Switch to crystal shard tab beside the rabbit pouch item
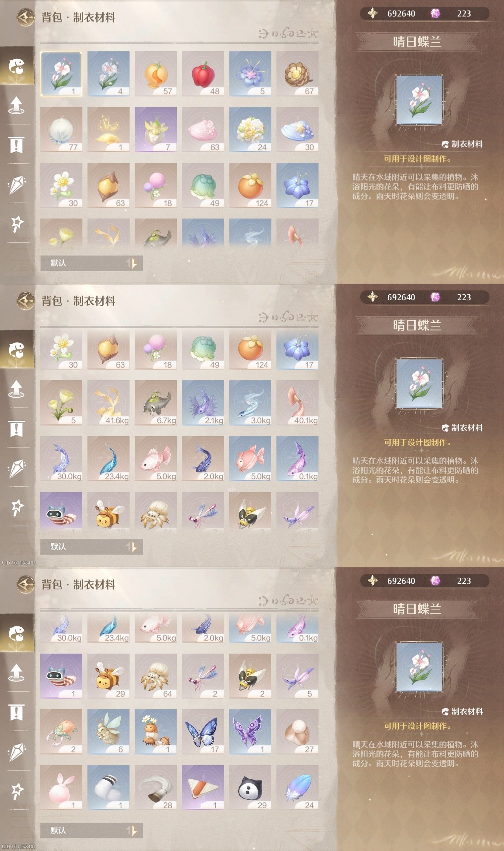Viewport: 504px width, 851px height. pyautogui.click(x=17, y=752)
